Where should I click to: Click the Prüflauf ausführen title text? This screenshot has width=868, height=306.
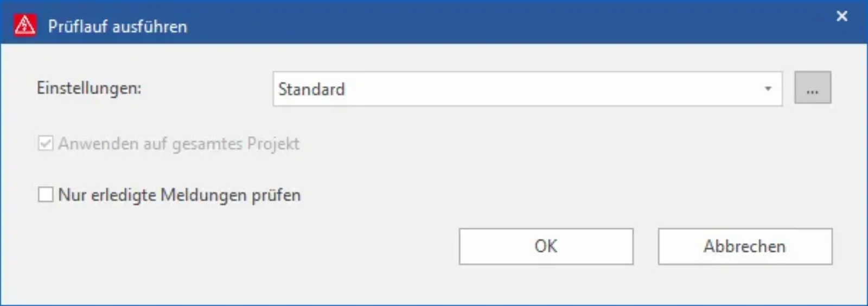click(x=117, y=26)
